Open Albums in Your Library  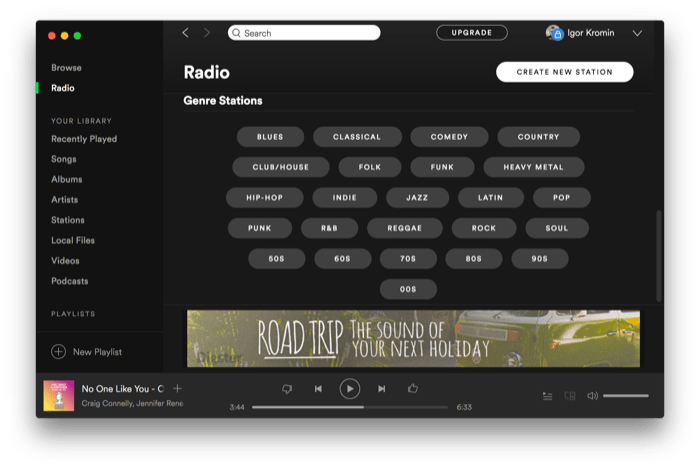point(67,179)
